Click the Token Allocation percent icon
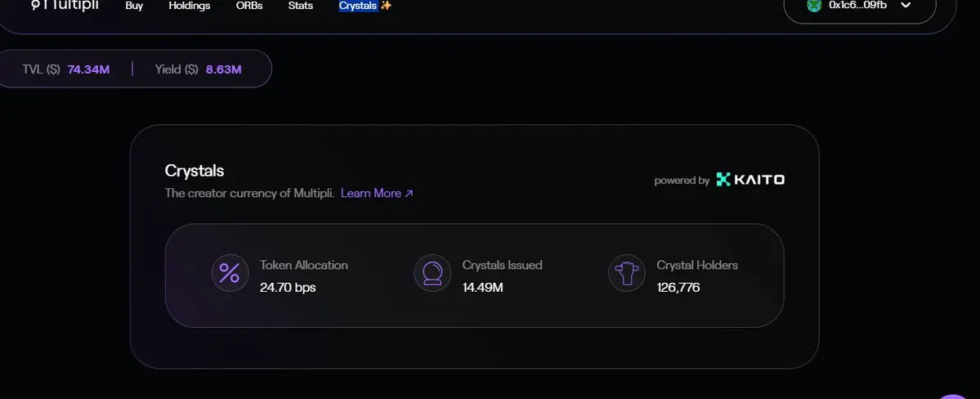This screenshot has height=399, width=980. click(230, 272)
